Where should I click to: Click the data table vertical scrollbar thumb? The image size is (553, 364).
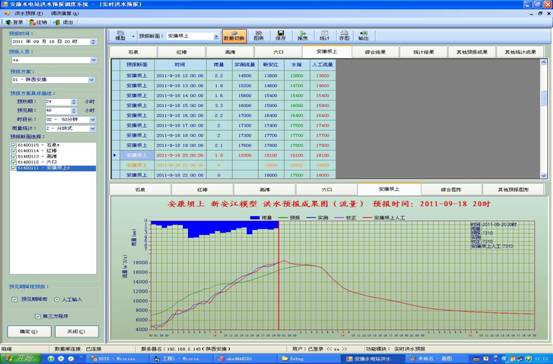(543, 98)
